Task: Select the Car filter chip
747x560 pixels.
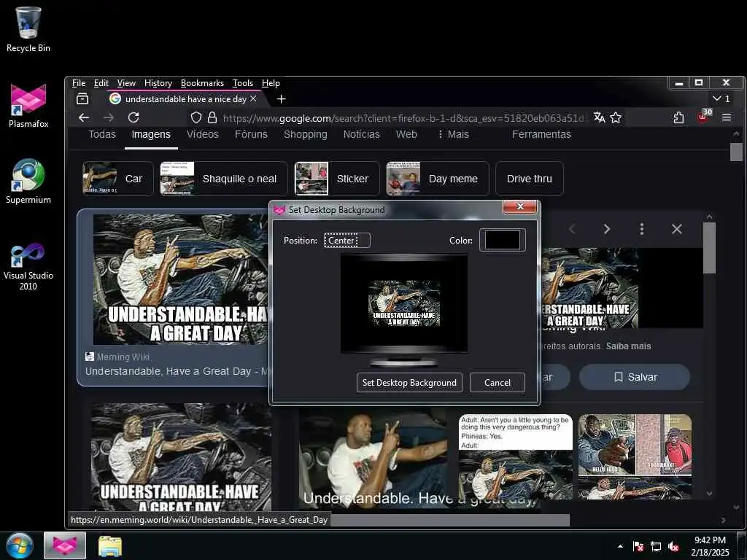Action: pyautogui.click(x=117, y=179)
